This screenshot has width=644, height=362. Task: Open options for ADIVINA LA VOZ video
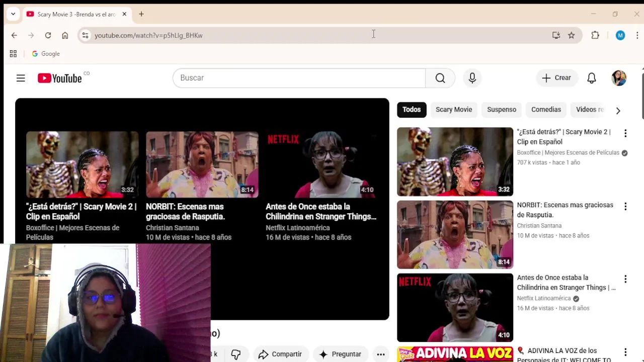tap(625, 352)
